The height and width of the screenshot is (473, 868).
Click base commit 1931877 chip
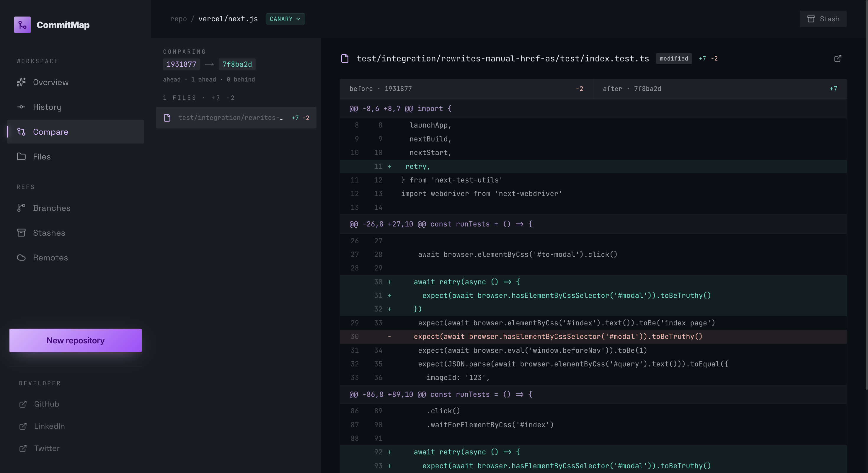coord(181,64)
